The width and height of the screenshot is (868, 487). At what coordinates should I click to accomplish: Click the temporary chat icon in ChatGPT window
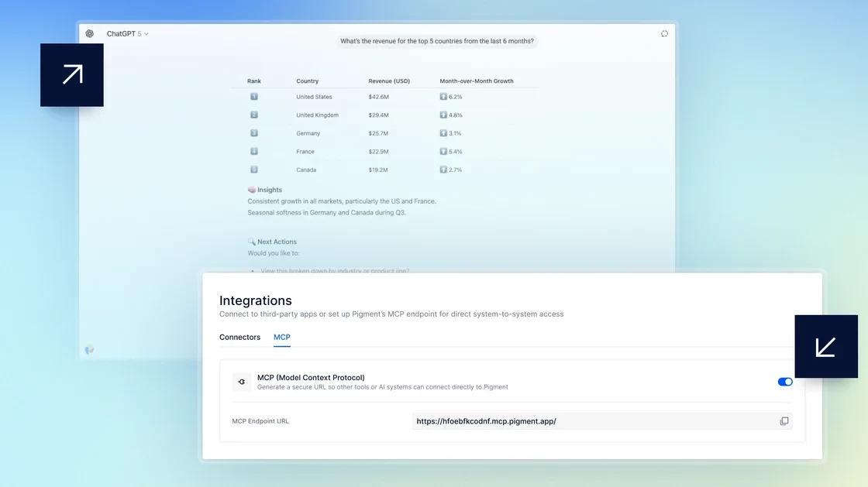pyautogui.click(x=664, y=34)
